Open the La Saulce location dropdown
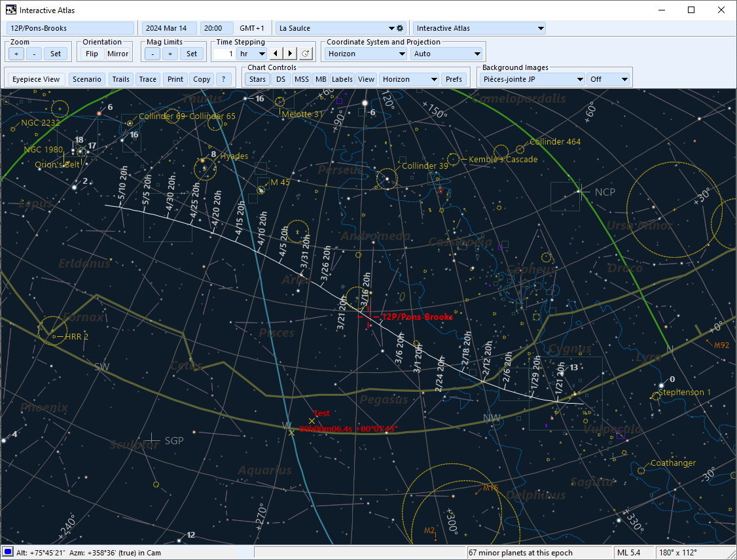This screenshot has height=560, width=737. click(x=336, y=28)
